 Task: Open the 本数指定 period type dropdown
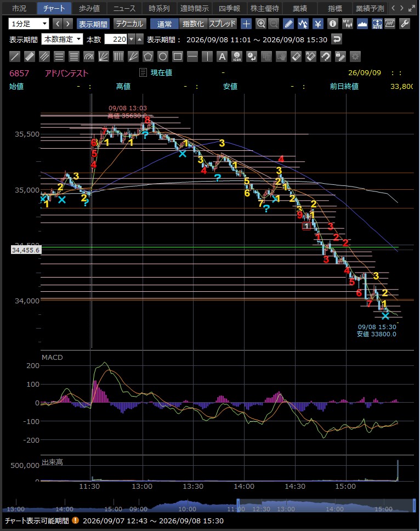62,39
